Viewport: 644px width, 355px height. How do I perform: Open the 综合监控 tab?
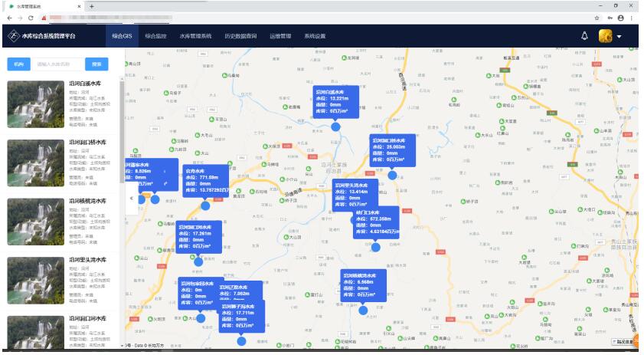156,36
